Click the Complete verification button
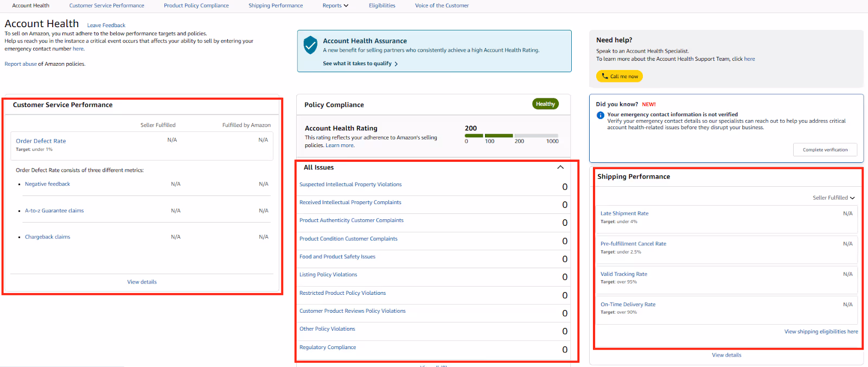The height and width of the screenshot is (367, 868). [825, 150]
